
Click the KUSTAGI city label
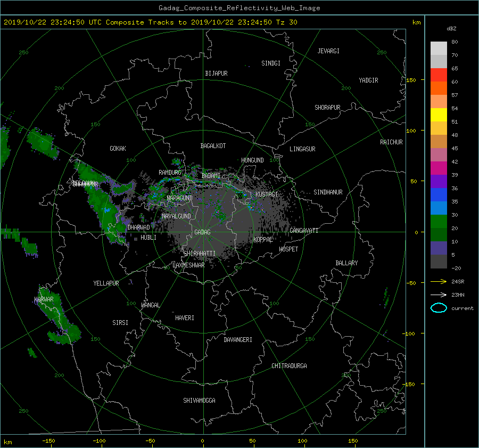[267, 194]
